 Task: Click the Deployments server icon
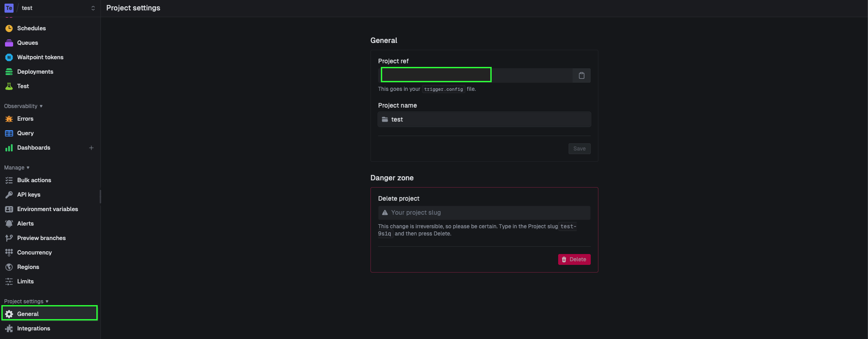tap(9, 72)
